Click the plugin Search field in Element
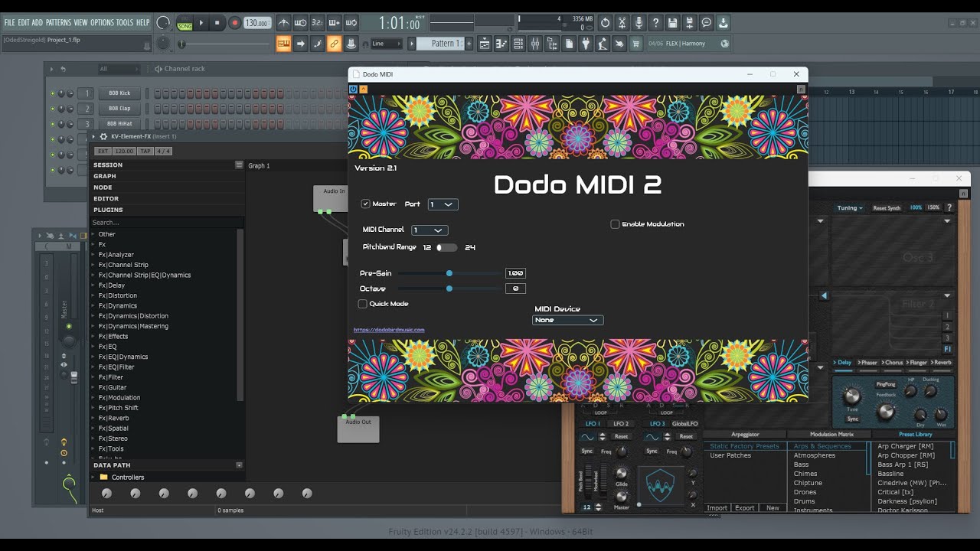 167,223
